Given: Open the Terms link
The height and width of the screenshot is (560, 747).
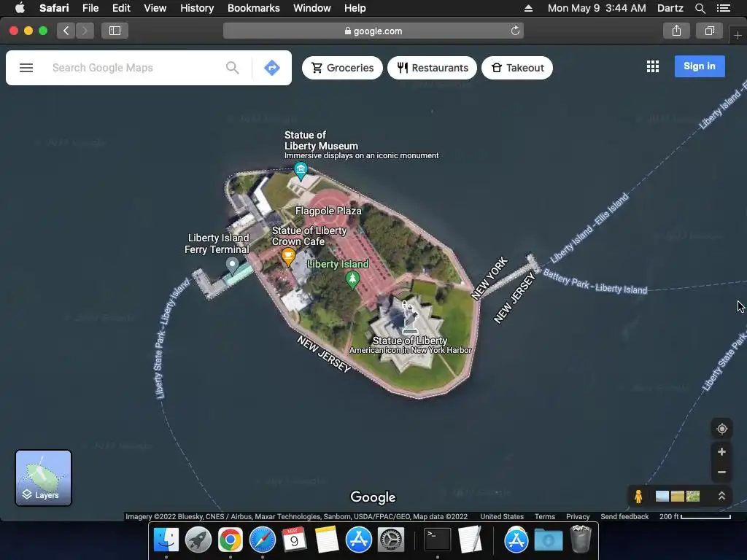Looking at the screenshot, I should [544, 517].
